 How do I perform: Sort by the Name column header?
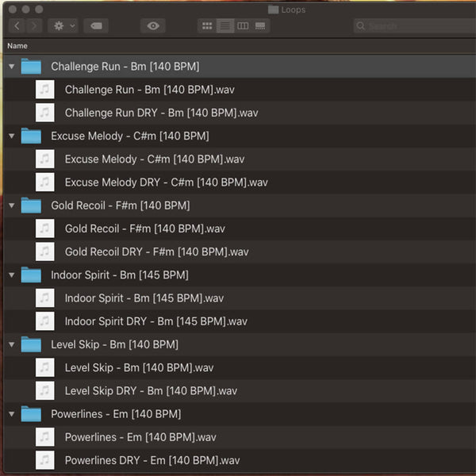(x=17, y=46)
